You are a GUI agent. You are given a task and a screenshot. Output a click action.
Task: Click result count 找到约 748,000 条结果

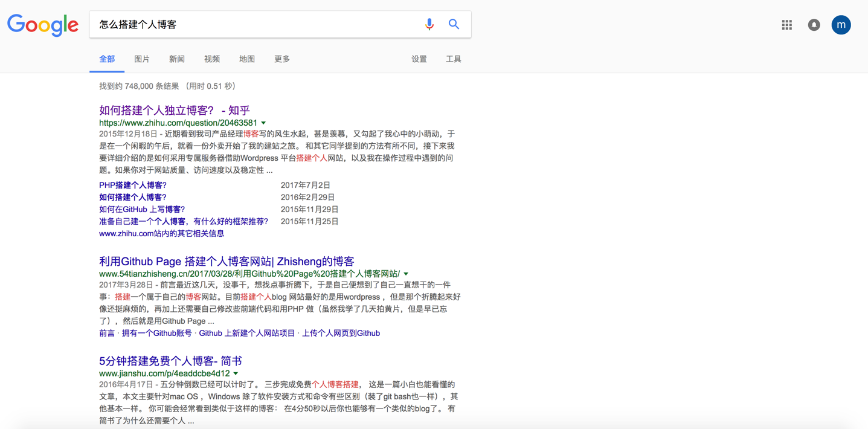pyautogui.click(x=139, y=86)
